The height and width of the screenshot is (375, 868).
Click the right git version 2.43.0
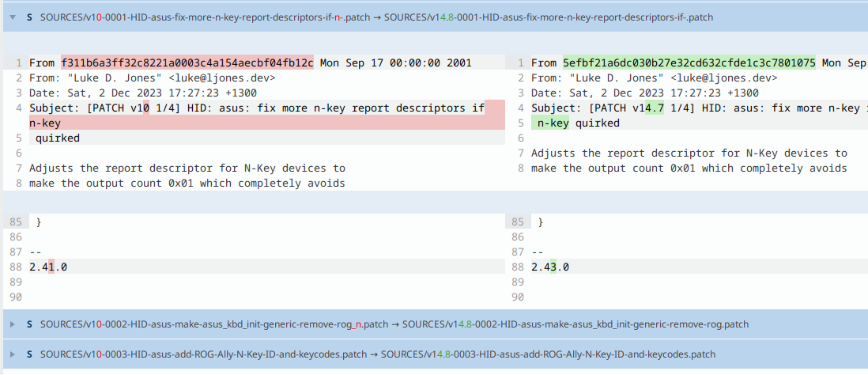(550, 267)
